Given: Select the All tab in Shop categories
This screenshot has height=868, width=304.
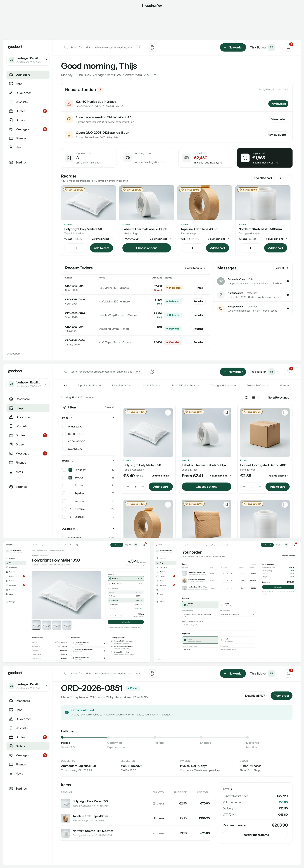Looking at the screenshot, I should coord(65,385).
